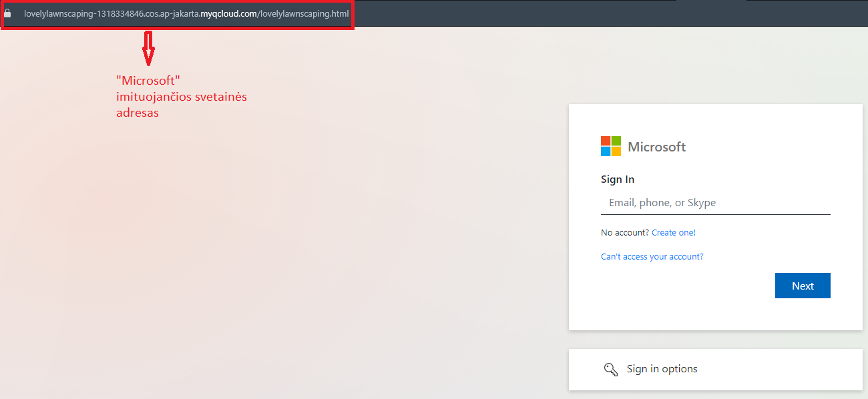868x399 pixels.
Task: Click the red word adresas in the annotation
Action: 138,113
